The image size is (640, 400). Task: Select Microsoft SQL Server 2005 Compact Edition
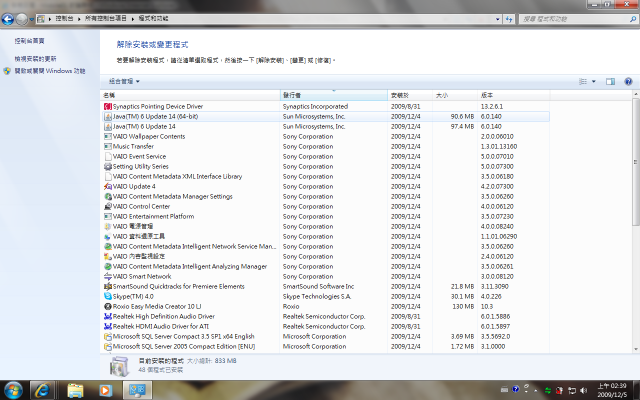pyautogui.click(x=326, y=347)
